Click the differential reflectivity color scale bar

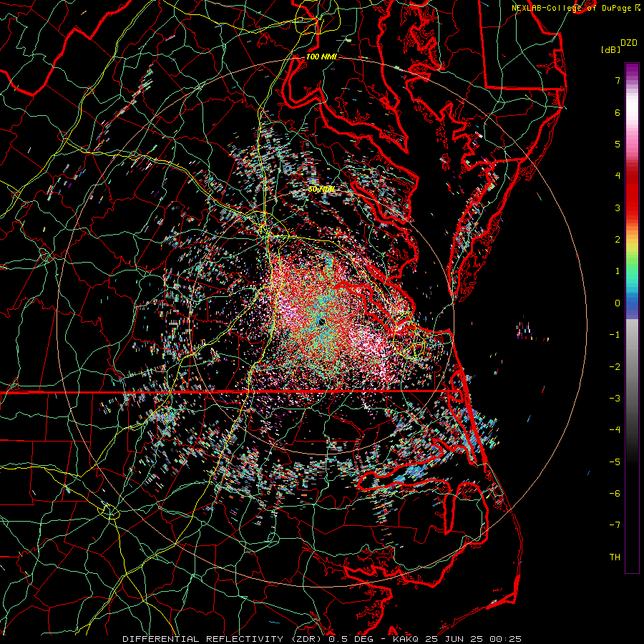point(632,318)
